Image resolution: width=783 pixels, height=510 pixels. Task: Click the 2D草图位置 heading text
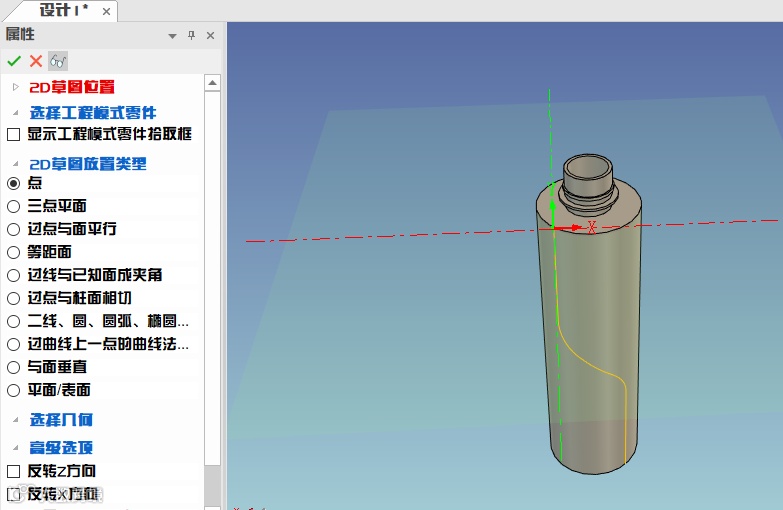72,87
